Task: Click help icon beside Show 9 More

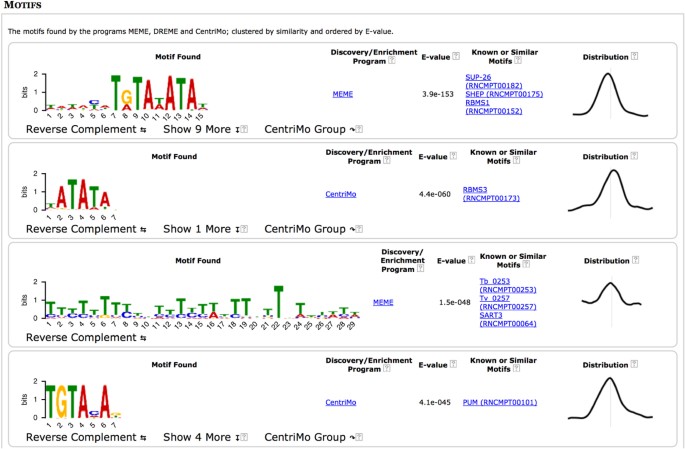Action: coord(244,129)
